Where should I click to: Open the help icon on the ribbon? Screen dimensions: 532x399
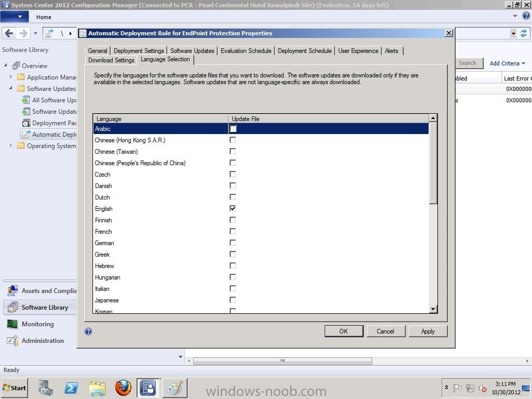pos(526,16)
